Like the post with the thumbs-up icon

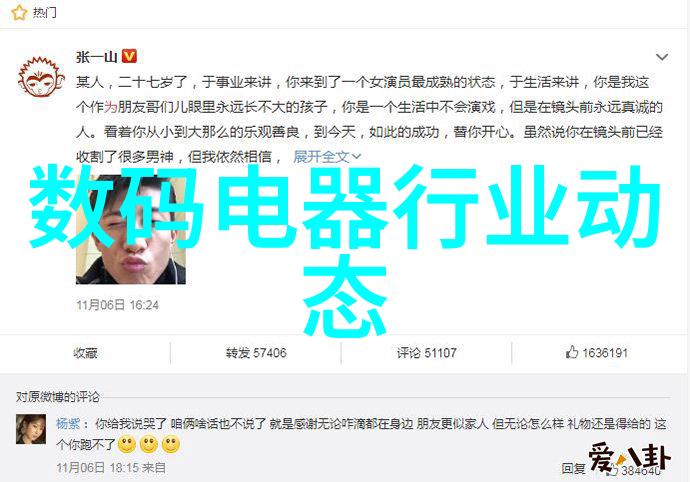click(x=572, y=352)
